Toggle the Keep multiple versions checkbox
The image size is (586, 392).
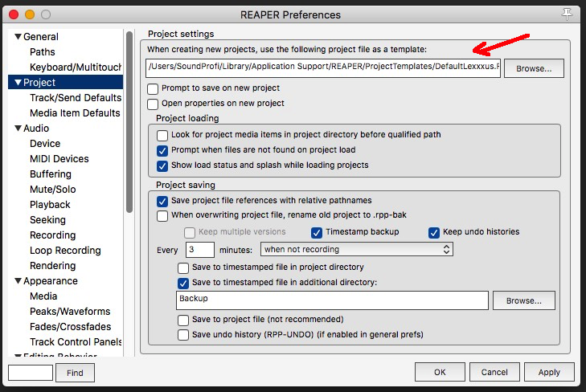190,233
